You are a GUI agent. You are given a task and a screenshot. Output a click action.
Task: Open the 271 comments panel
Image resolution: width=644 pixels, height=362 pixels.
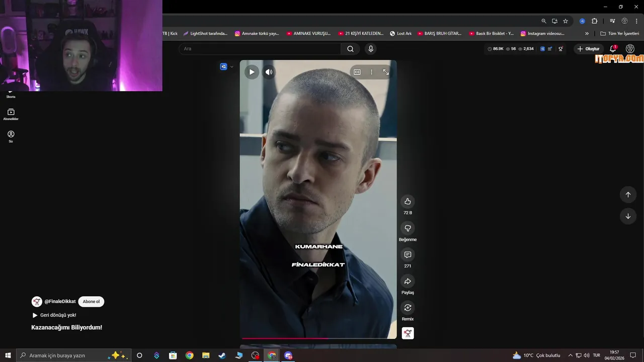[x=408, y=255]
